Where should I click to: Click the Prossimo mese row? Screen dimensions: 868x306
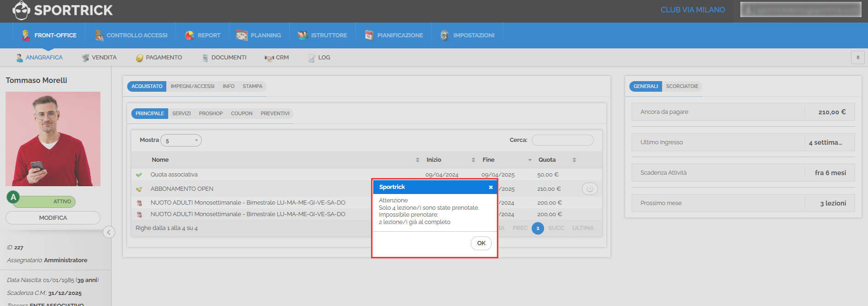coord(743,203)
